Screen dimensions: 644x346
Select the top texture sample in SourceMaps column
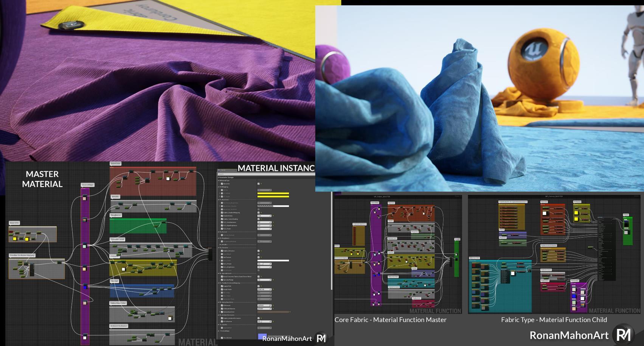(x=85, y=198)
